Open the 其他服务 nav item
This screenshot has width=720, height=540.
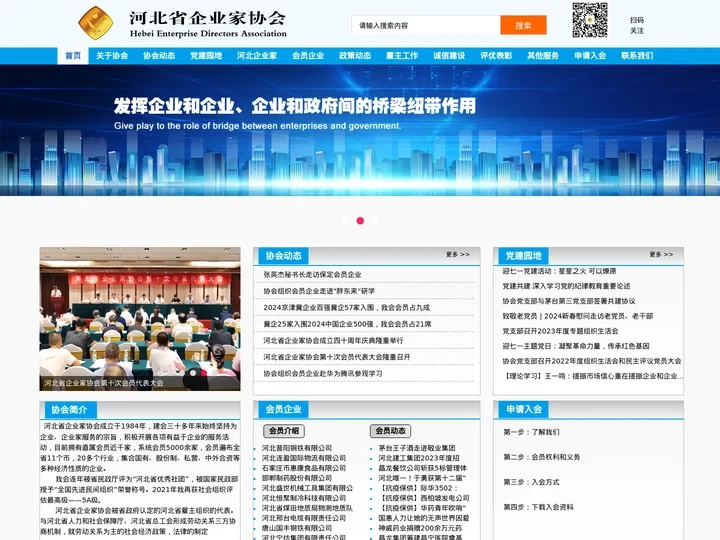543,56
